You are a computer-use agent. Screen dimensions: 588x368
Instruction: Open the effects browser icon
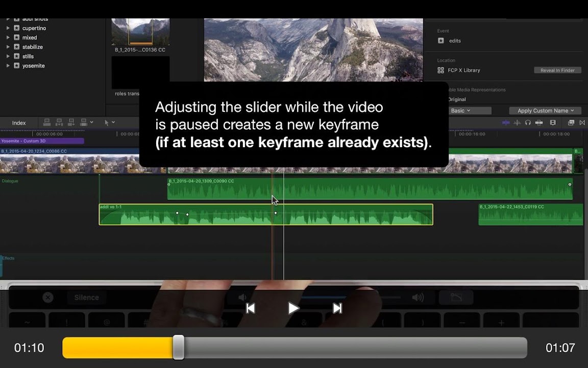tap(571, 123)
